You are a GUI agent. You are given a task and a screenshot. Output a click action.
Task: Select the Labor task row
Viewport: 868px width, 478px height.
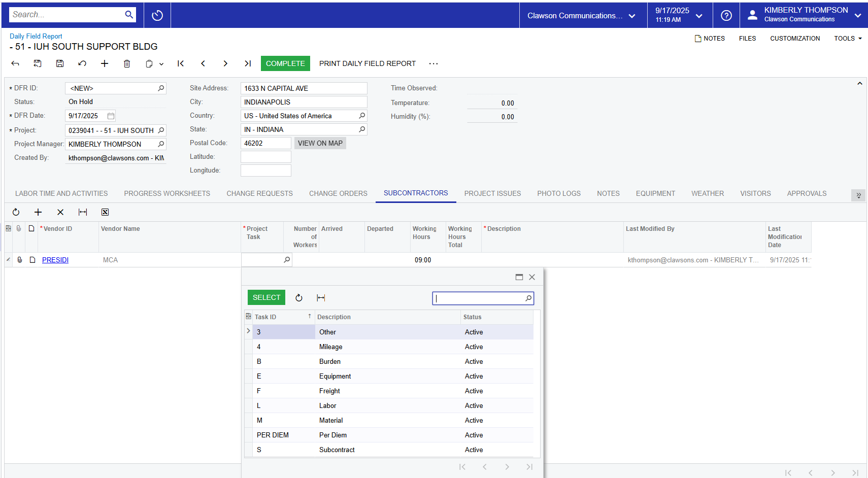327,405
